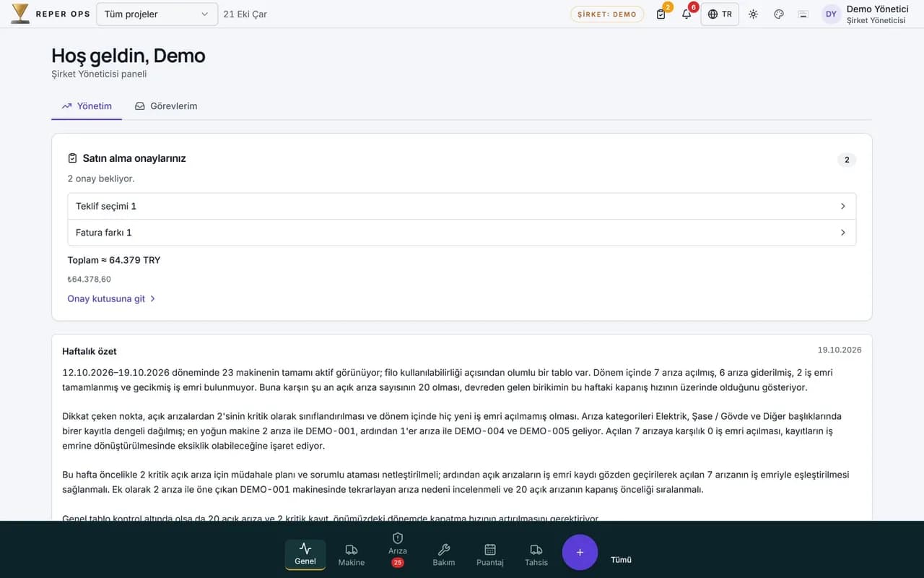This screenshot has width=924, height=578.
Task: Click the count badge 2 in approvals card
Action: click(847, 160)
